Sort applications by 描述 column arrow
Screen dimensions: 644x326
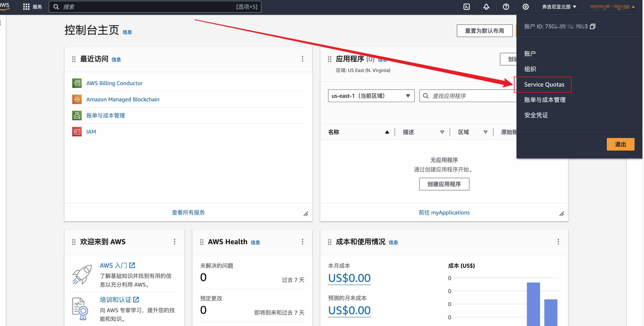442,132
